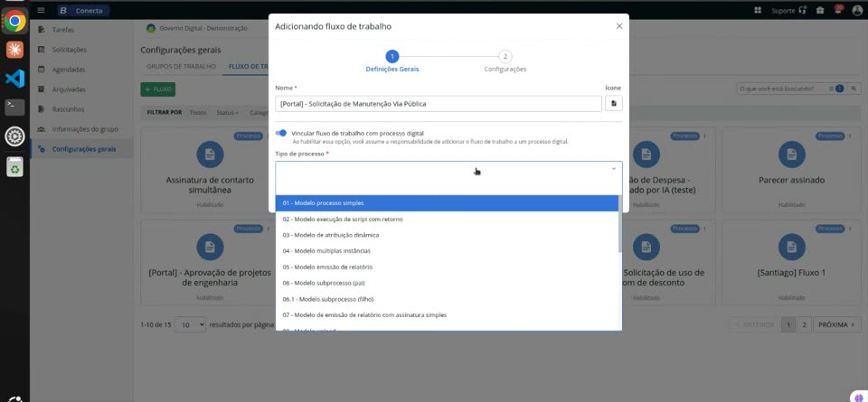868x402 pixels.
Task: Click the [Santiago] Fluxo 1 card icon
Action: tap(792, 248)
